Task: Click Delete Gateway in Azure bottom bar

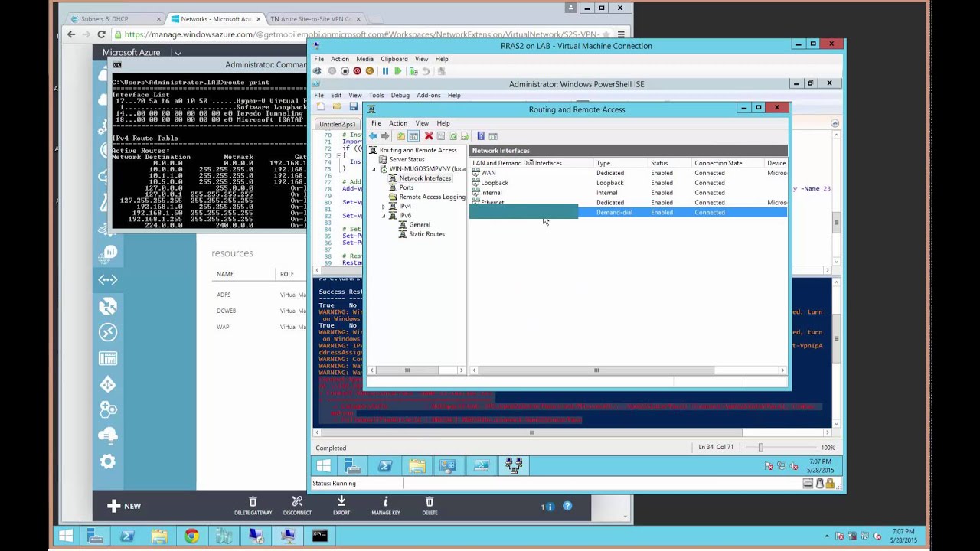Action: (253, 506)
